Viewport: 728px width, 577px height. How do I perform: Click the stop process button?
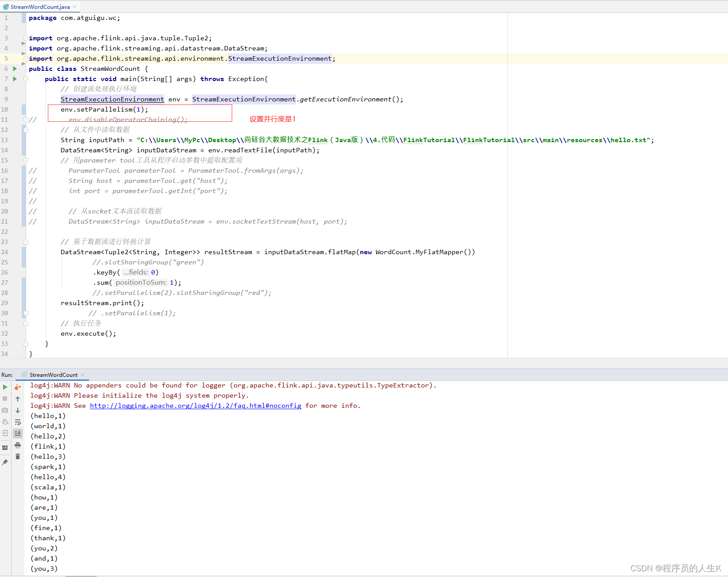pyautogui.click(x=5, y=399)
